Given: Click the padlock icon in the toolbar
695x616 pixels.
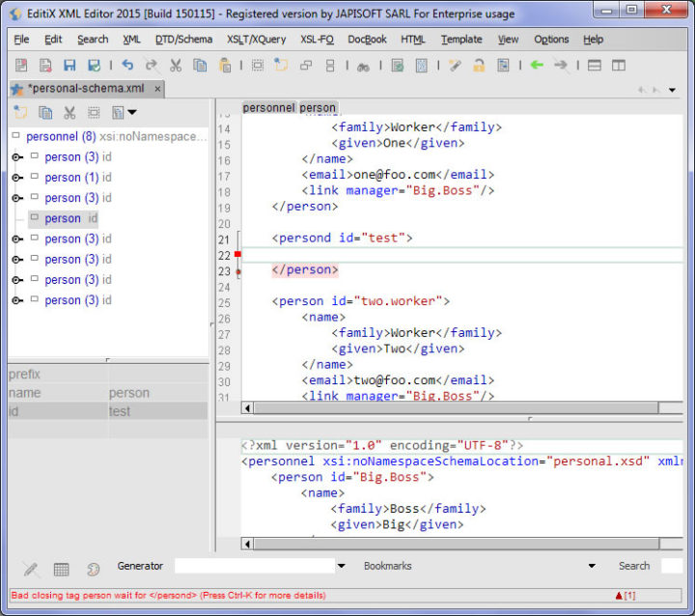Looking at the screenshot, I should pos(479,66).
